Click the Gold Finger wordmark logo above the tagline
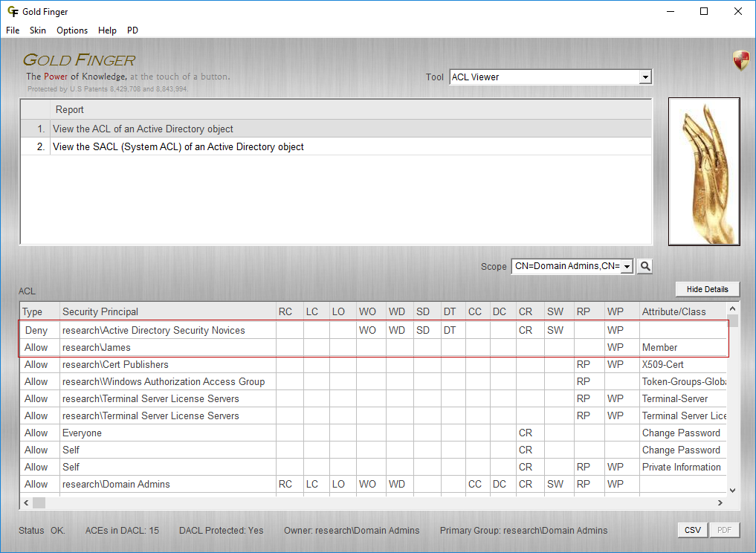The width and height of the screenshot is (756, 553). click(x=79, y=59)
